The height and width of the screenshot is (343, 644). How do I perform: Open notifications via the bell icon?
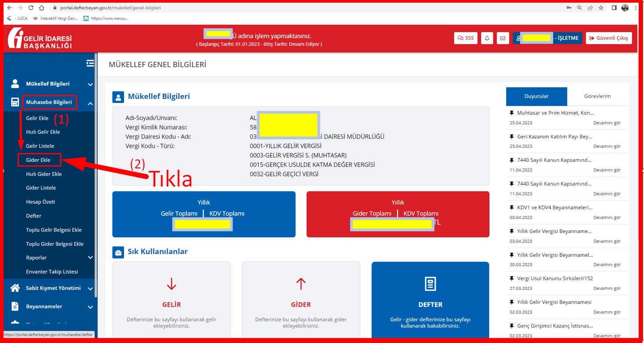pyautogui.click(x=486, y=38)
